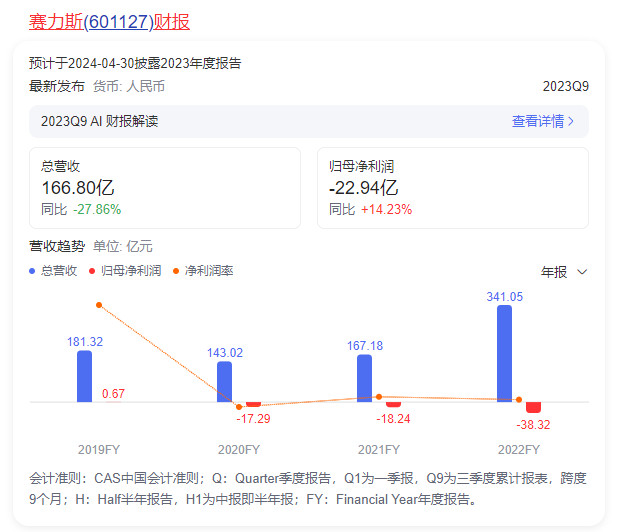Open the 赛力斯(601127)财报 title link
This screenshot has width=617, height=532.
(109, 22)
